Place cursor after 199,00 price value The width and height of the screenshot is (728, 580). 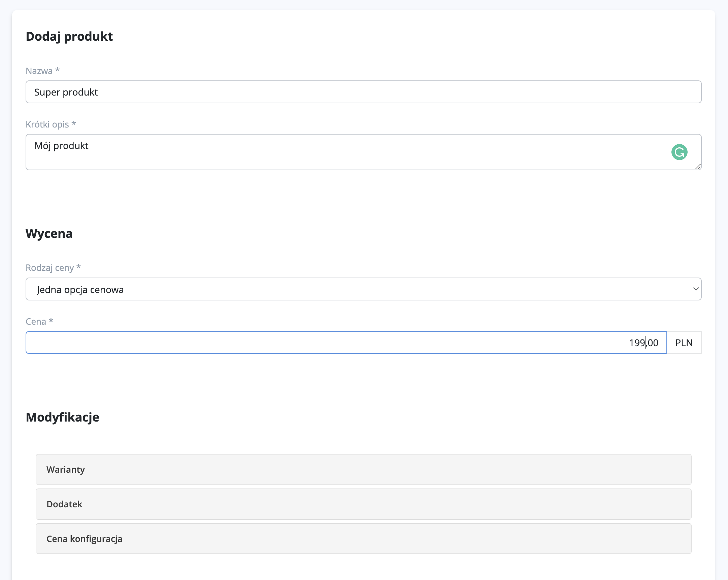point(661,343)
